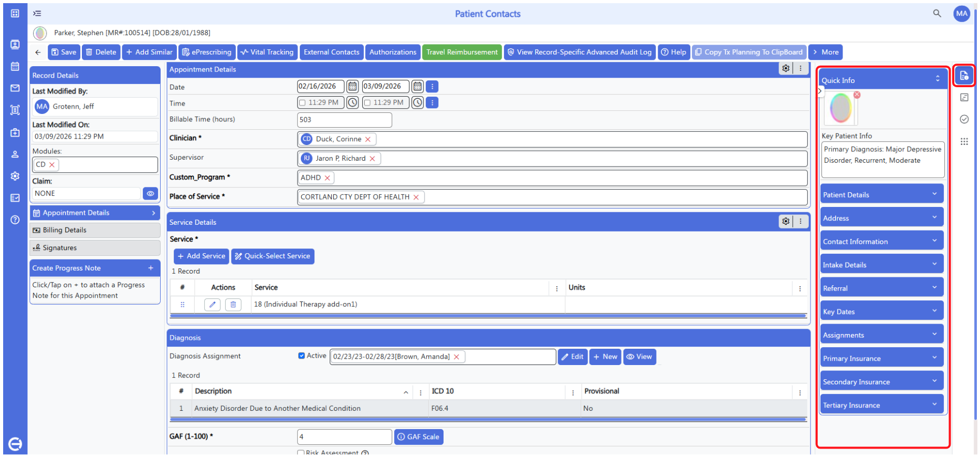Open the Quick Info document icon in the right rail
Screen dimensions: 980x458
(964, 76)
